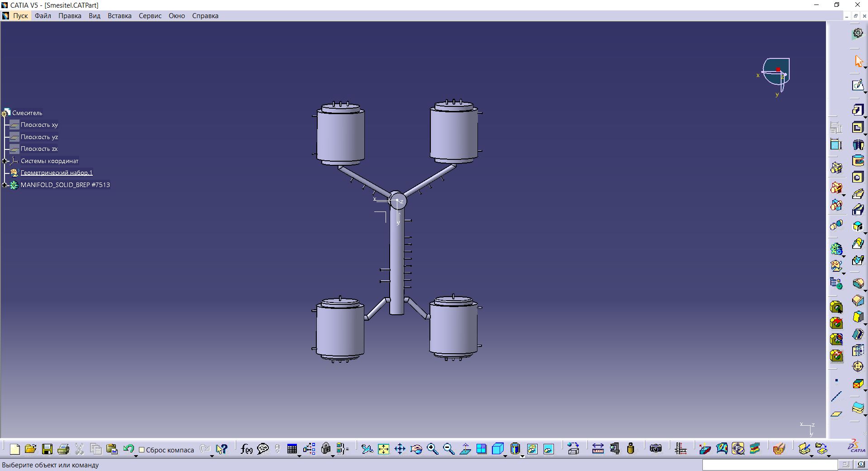This screenshot has height=471, width=868.
Task: Click the Measure Inertia weight icon
Action: point(630,449)
